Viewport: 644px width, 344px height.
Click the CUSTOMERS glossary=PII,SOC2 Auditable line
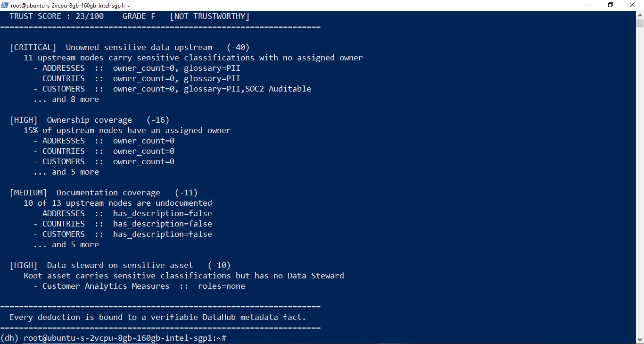[x=172, y=89]
